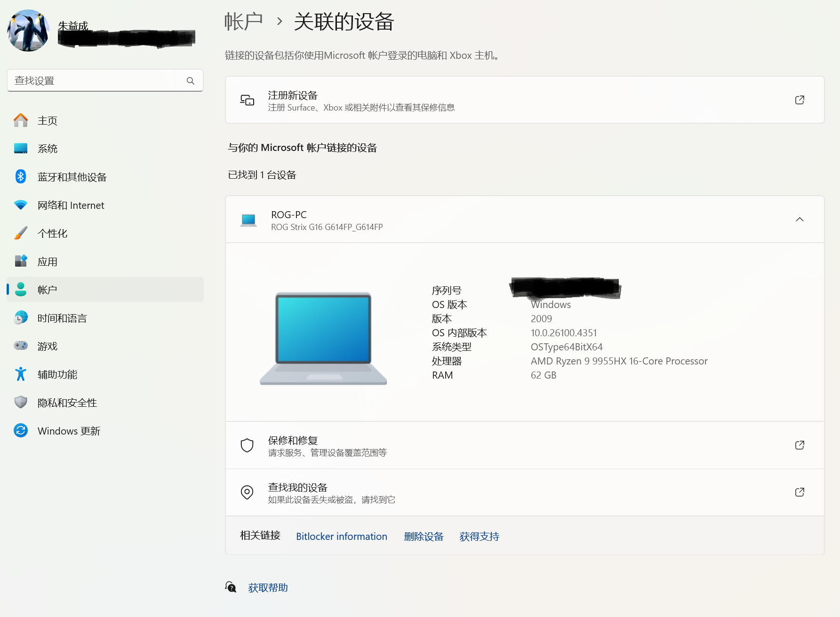Collapse the ROG-PC device details
The height and width of the screenshot is (617, 840).
[800, 220]
